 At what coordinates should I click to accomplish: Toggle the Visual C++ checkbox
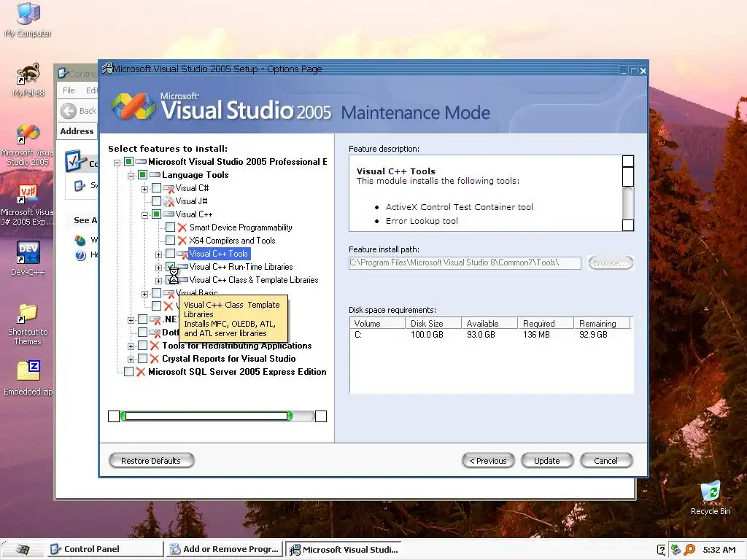coord(156,214)
